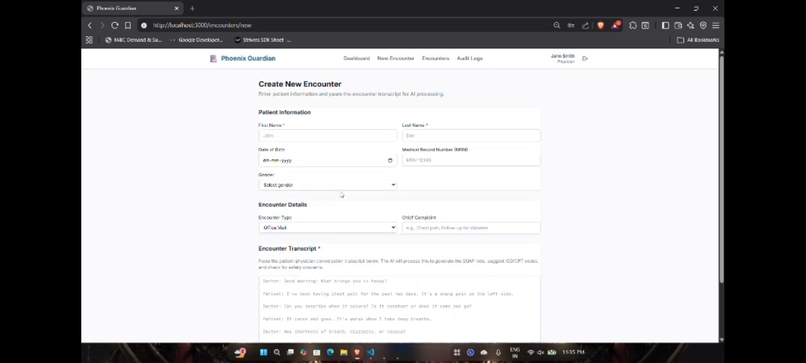Click inside the Encounter Transcript textarea
The image size is (806, 363).
pos(399,308)
